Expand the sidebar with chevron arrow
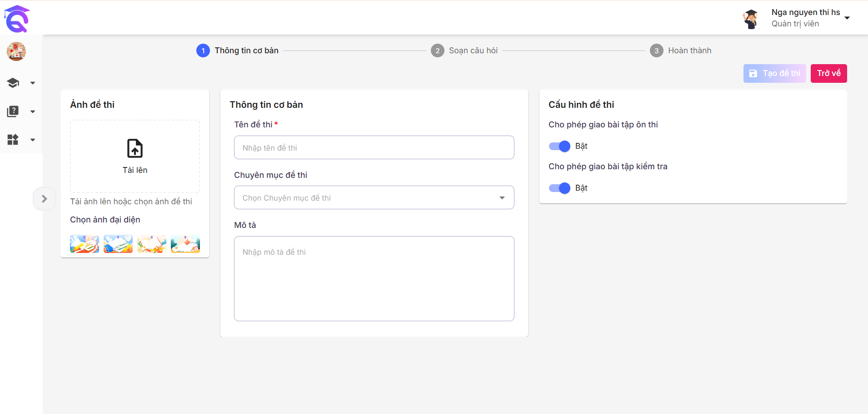The height and width of the screenshot is (414, 868). (45, 199)
